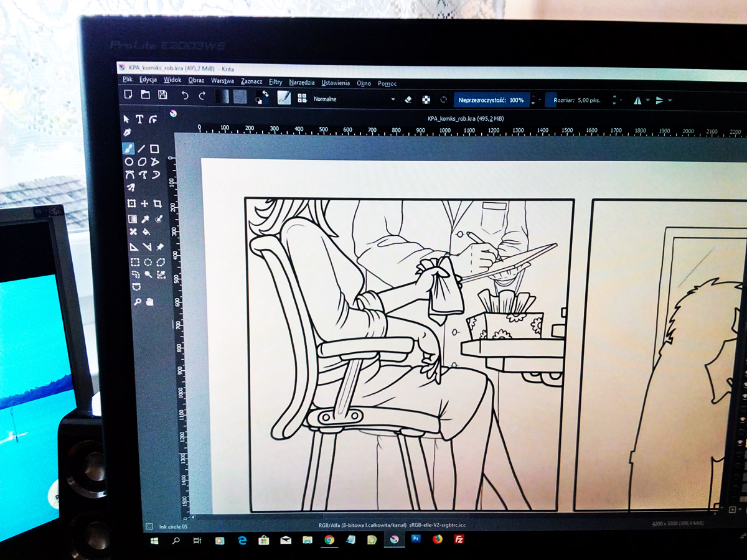Screen dimensions: 747x560
Task: Select the Line tool
Action: 141,149
